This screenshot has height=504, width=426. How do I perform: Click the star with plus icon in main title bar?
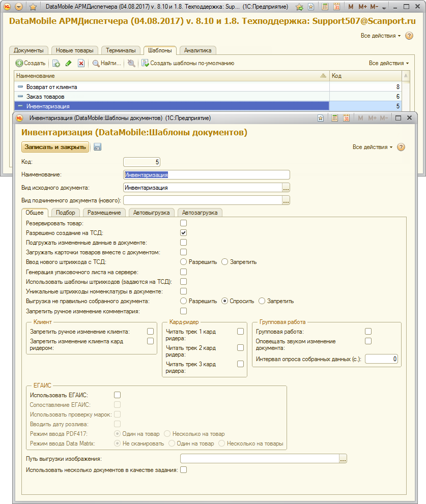(300, 7)
